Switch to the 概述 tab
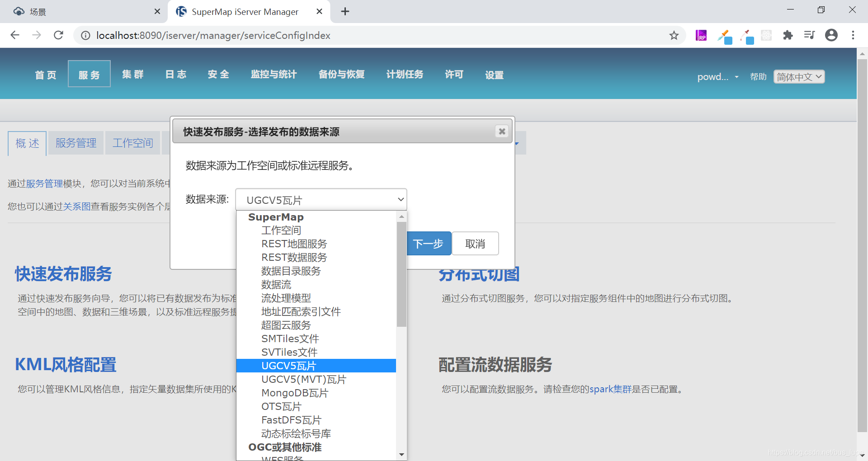Viewport: 868px width, 461px height. tap(27, 143)
